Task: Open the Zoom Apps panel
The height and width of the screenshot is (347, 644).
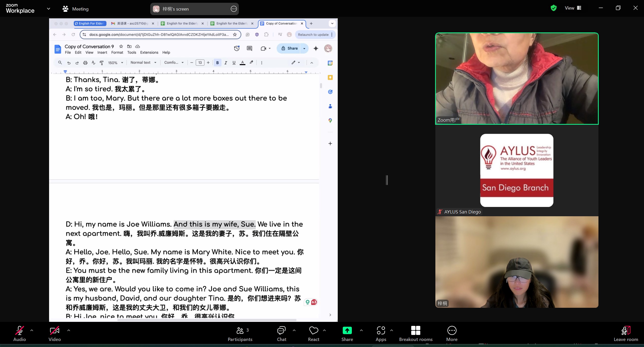Action: 381,334
